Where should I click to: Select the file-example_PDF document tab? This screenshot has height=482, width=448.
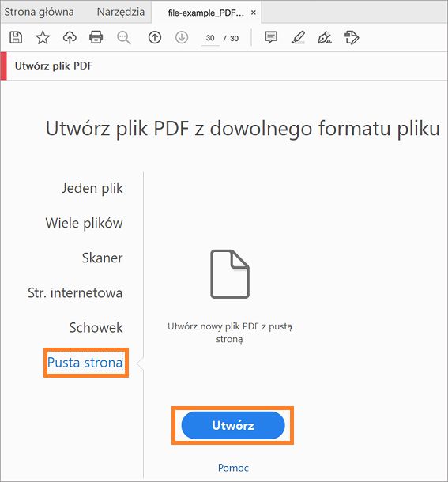point(205,13)
